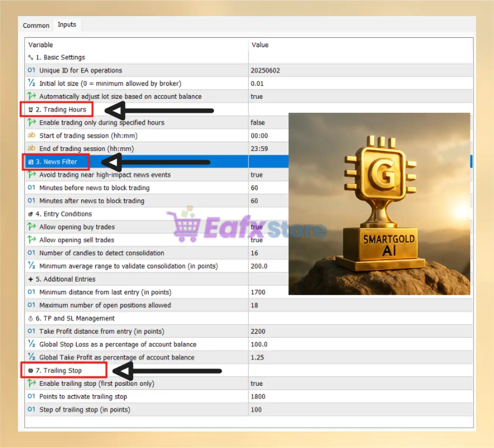Click boolean icon beside Allow opening sell trades
This screenshot has height=448, width=494.
pos(31,240)
